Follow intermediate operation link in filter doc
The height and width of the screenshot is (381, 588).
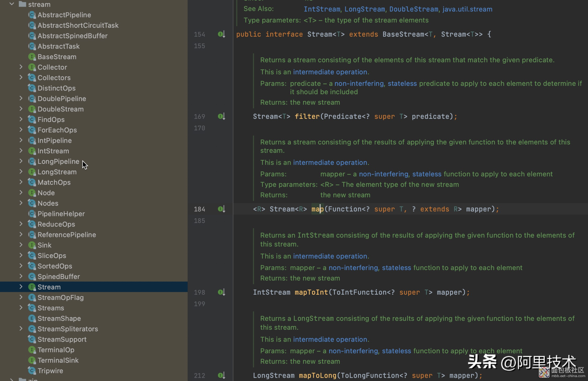(x=330, y=72)
